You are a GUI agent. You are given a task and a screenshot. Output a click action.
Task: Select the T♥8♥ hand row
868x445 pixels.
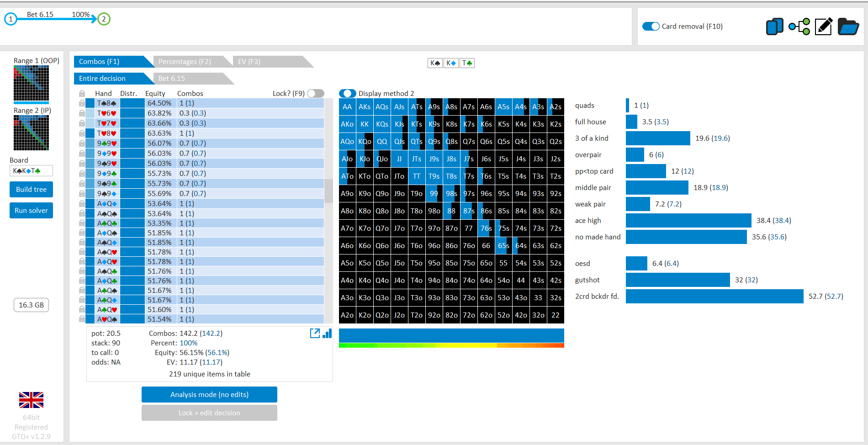[205, 133]
